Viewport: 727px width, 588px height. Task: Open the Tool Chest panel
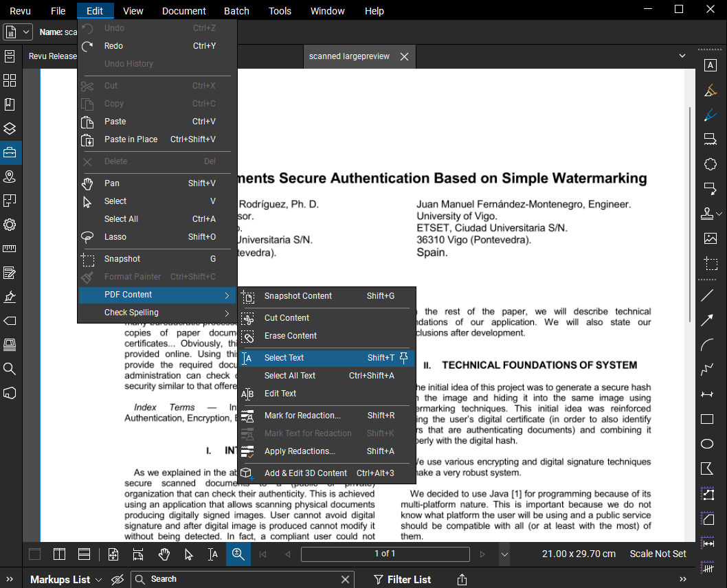9,152
